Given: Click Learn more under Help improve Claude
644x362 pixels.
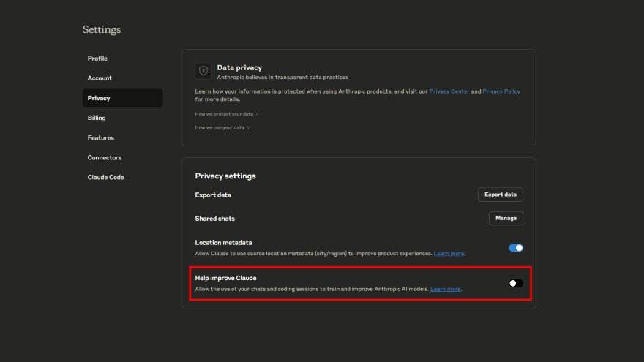Looking at the screenshot, I should 446,289.
